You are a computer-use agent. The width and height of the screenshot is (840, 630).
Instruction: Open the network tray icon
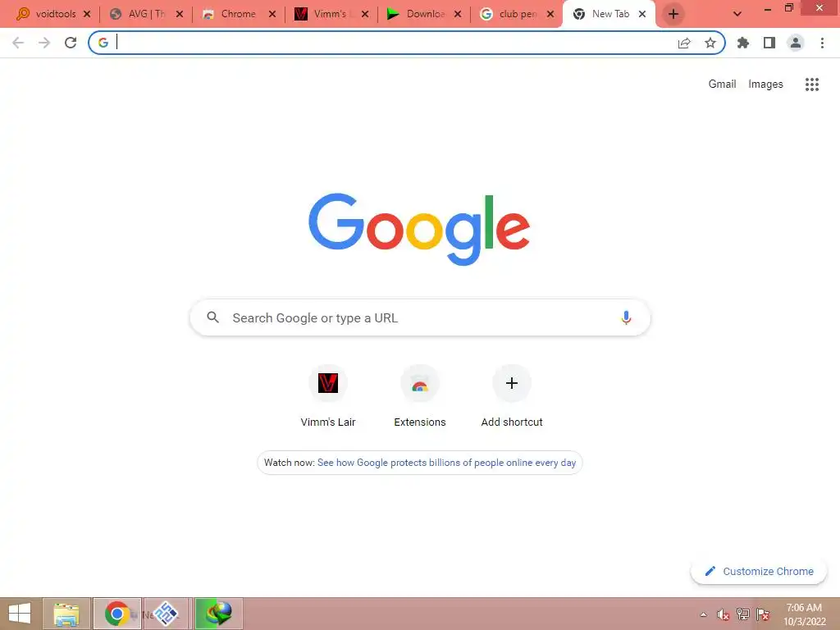pos(743,614)
